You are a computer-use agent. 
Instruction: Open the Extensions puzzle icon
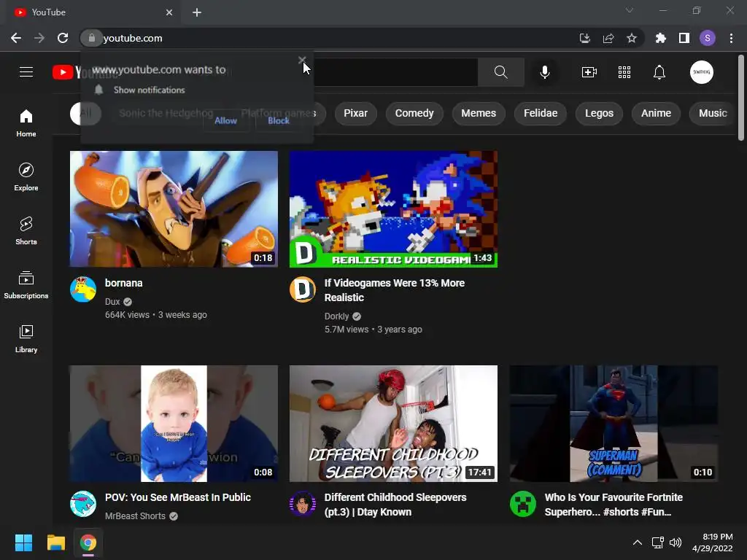661,38
